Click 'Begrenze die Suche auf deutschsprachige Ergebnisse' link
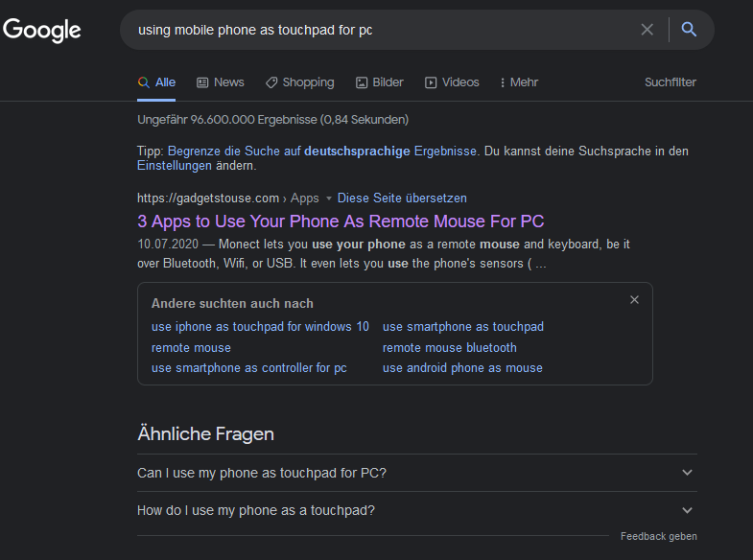 321,152
